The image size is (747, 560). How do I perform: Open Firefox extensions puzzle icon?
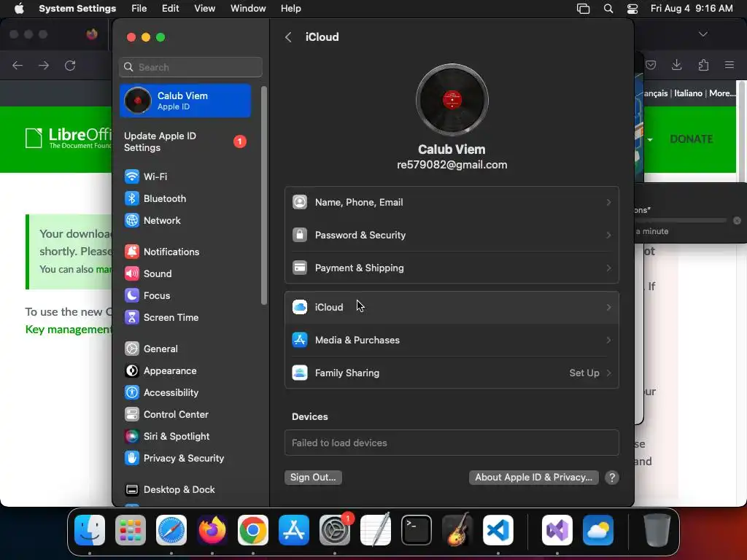tap(703, 65)
